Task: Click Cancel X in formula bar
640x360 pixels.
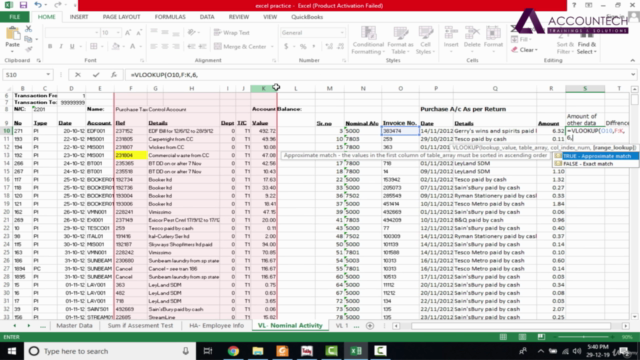Action: point(78,75)
